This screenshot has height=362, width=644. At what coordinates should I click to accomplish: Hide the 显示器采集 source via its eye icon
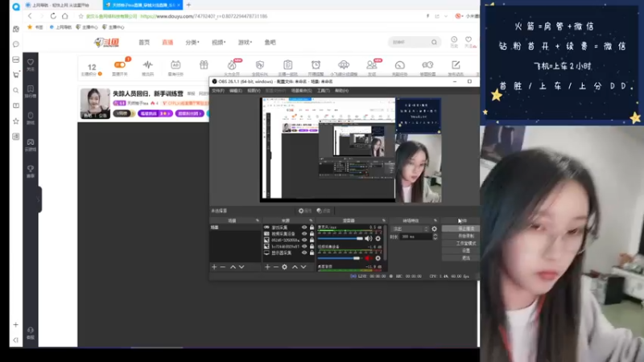[304, 253]
